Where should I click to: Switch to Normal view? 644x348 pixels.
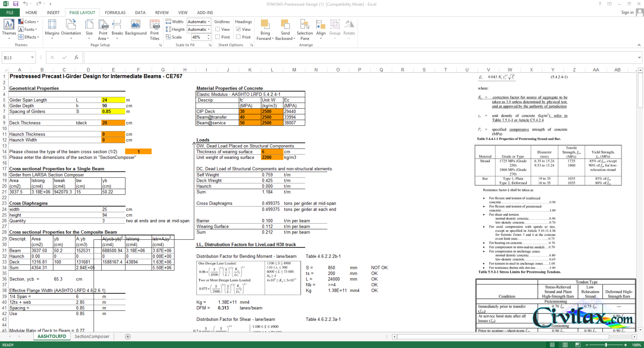tap(552, 345)
